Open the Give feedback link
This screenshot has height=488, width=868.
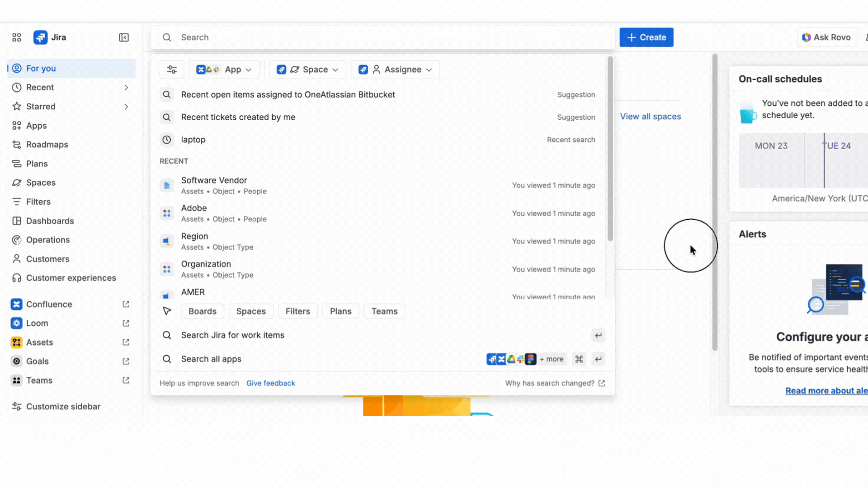pos(270,383)
